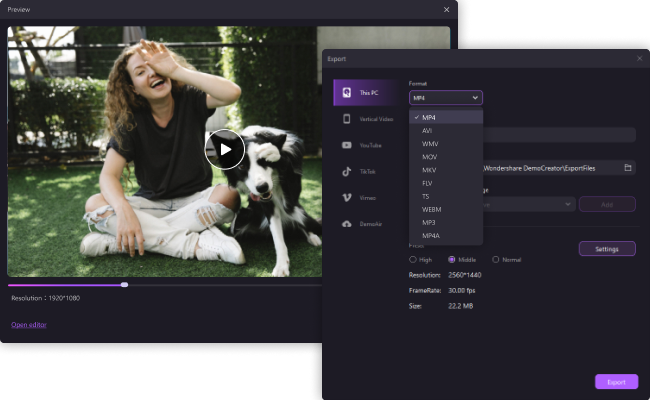Click the DemoAir cloud icon
The width and height of the screenshot is (650, 400).
[347, 224]
